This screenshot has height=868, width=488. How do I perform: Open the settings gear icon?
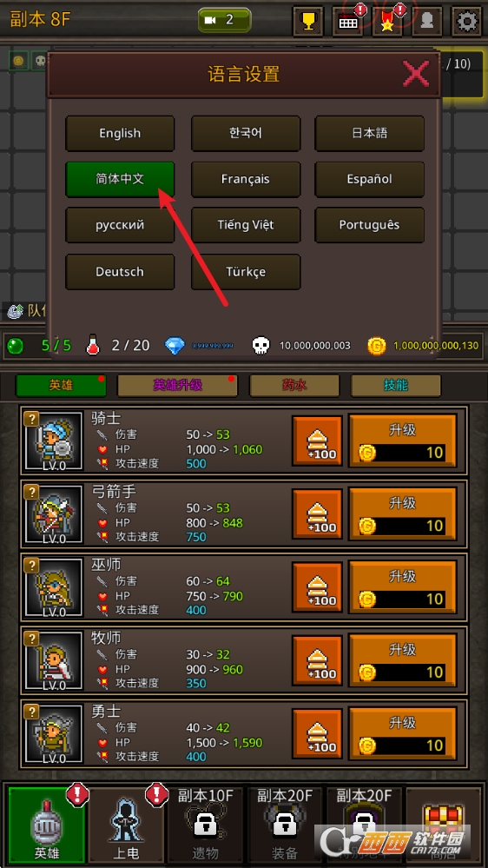pos(467,22)
